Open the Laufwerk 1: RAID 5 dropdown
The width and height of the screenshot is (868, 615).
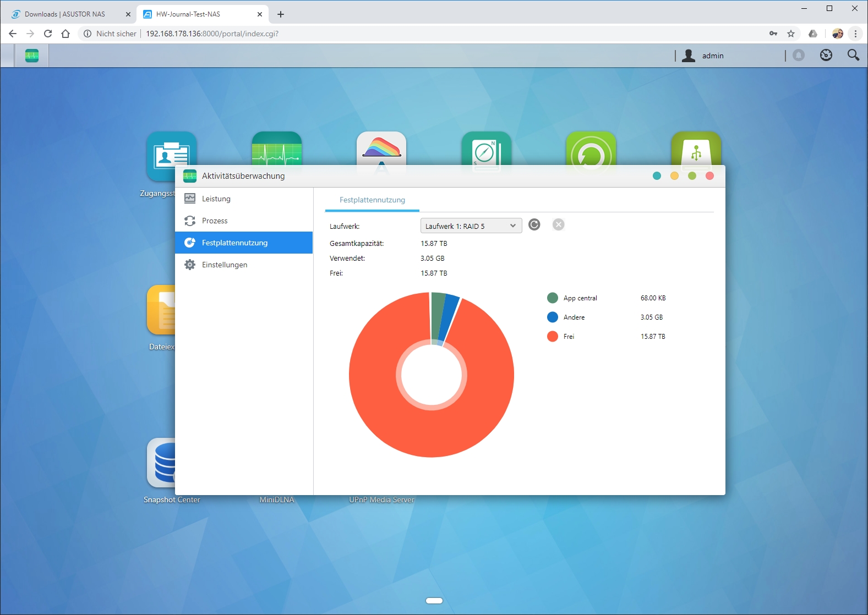pyautogui.click(x=471, y=226)
